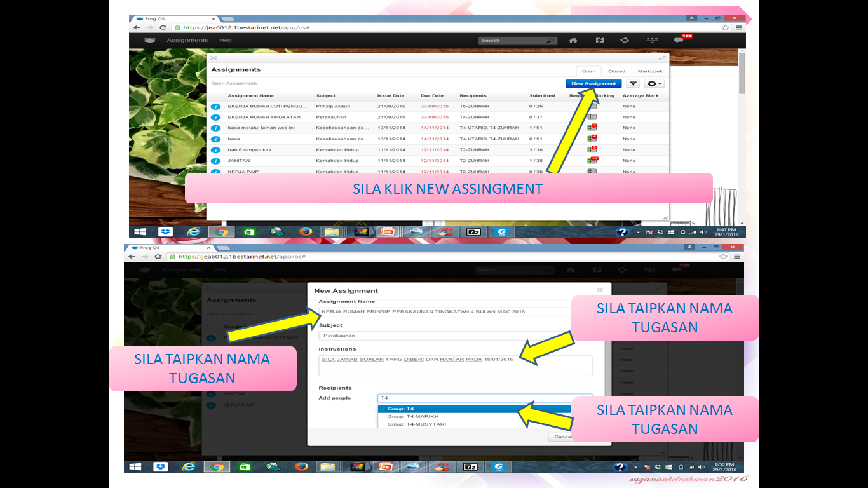Select the Kemahiran Hidup subject in undimmed JAHITAN row
868x488 pixels.
[x=337, y=161]
